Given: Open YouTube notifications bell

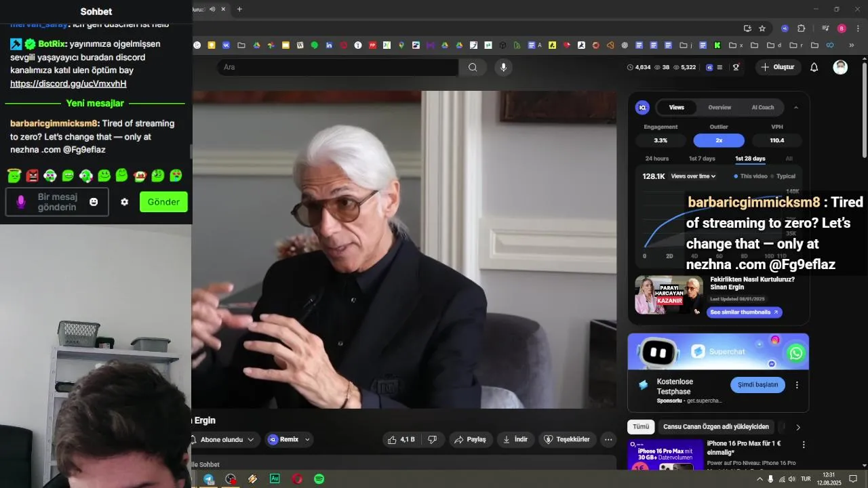Looking at the screenshot, I should click(x=814, y=67).
